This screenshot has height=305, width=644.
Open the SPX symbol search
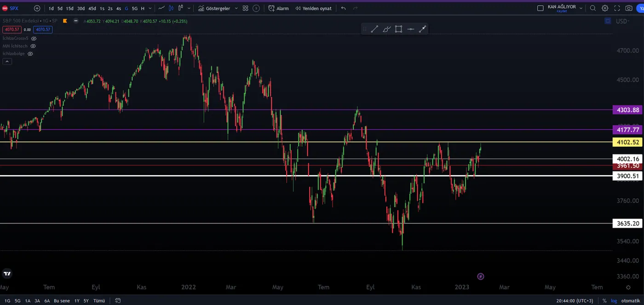10,8
